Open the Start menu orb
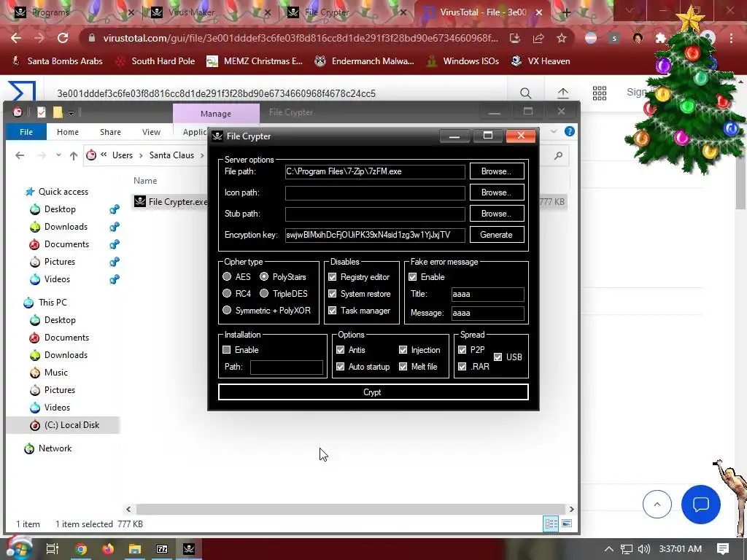 click(x=19, y=549)
